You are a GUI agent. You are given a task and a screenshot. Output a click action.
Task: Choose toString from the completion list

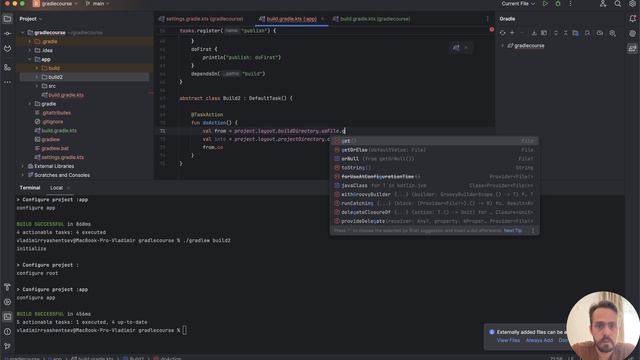[x=434, y=168]
